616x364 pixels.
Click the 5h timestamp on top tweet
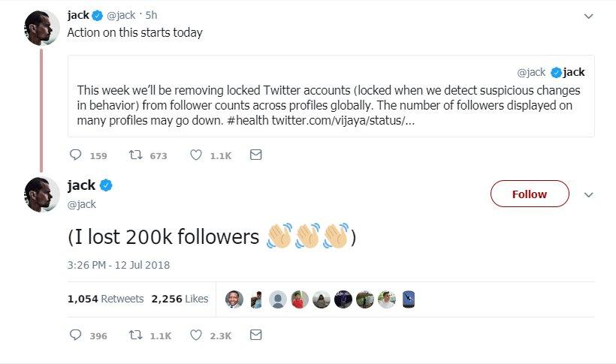point(152,15)
